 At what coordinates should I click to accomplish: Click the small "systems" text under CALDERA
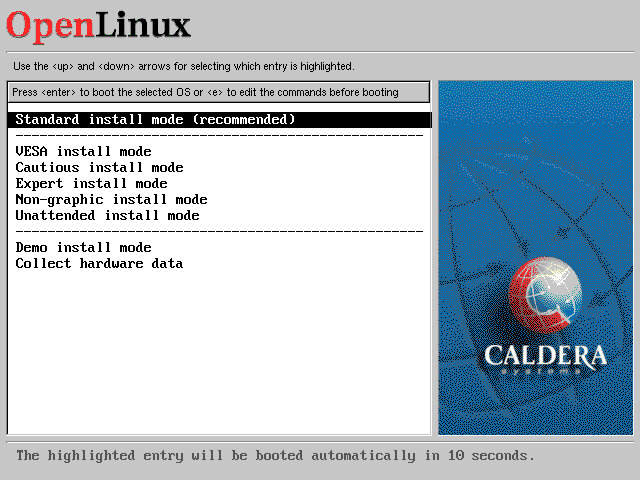tap(545, 372)
